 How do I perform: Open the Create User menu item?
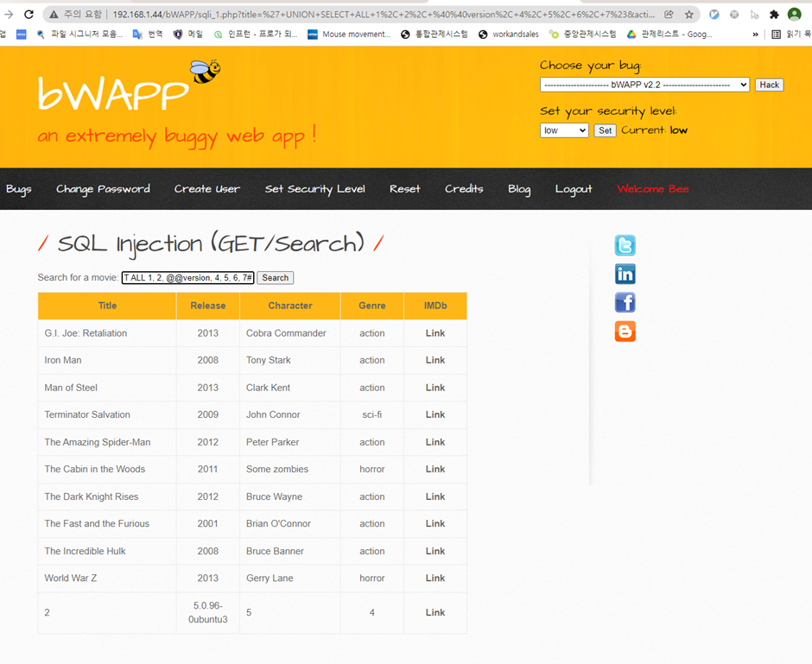207,189
